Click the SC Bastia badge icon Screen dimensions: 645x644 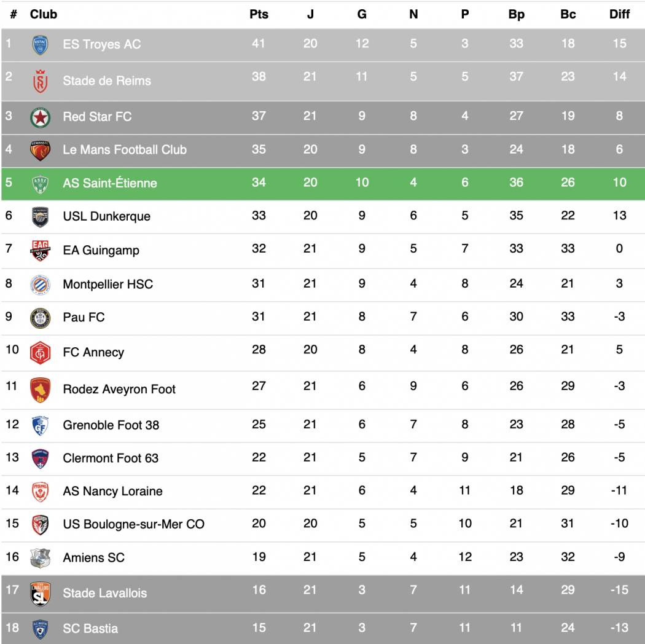tap(40, 629)
